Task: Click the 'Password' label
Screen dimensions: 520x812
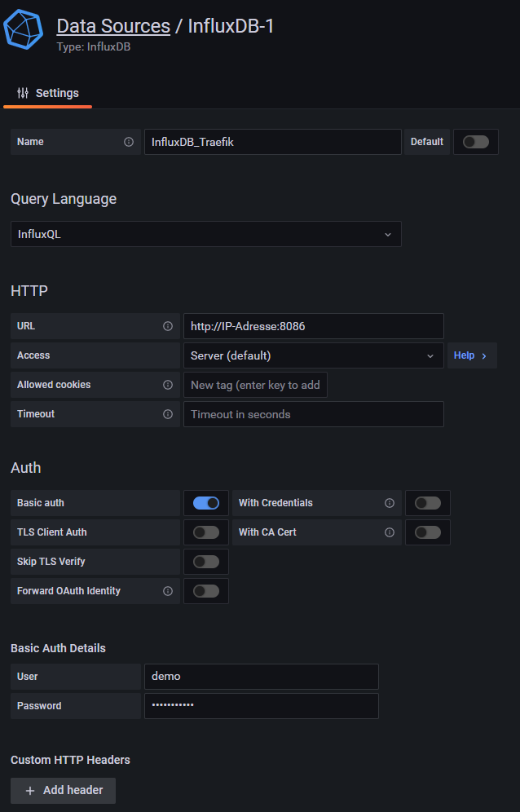Action: pos(39,706)
